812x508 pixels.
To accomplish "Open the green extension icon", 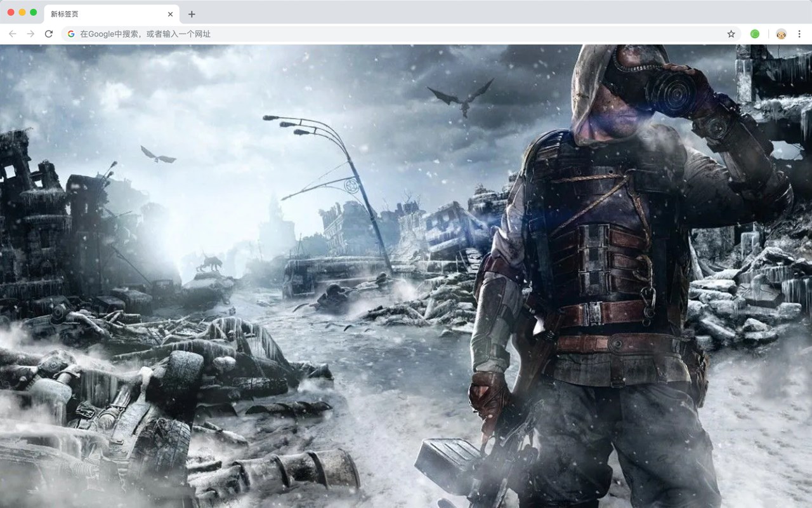I will tap(755, 34).
